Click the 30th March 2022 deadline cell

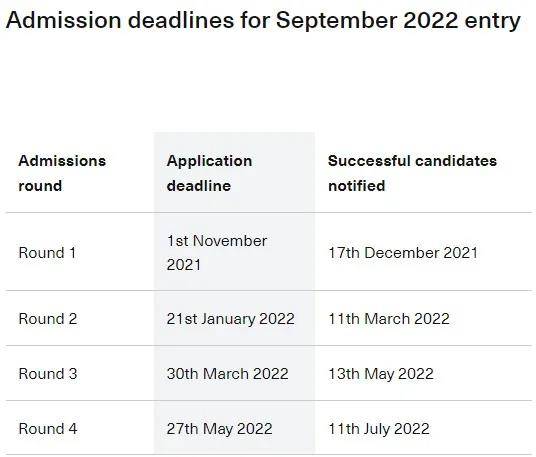tap(227, 374)
